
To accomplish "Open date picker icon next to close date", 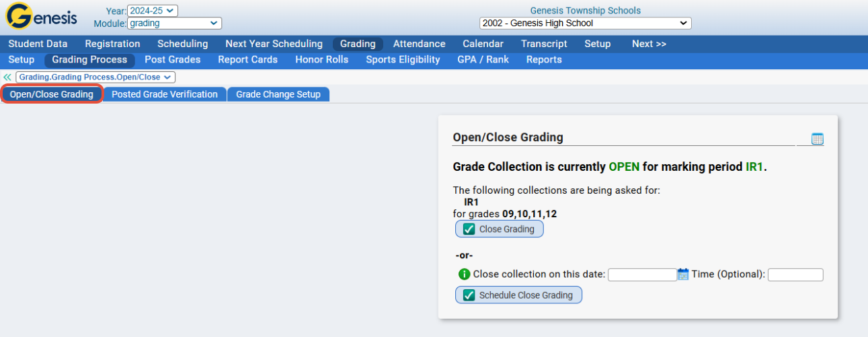I will [683, 274].
